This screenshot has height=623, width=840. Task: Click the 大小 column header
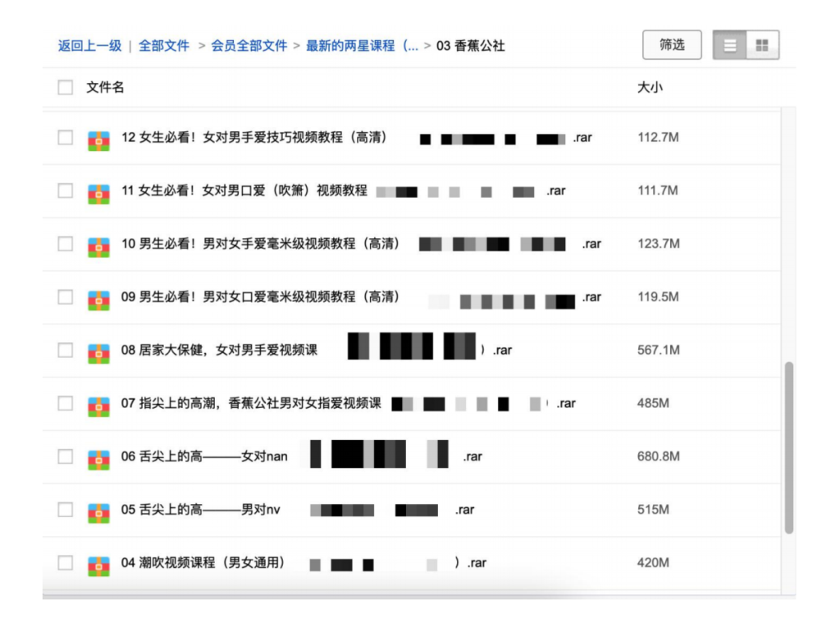(650, 87)
